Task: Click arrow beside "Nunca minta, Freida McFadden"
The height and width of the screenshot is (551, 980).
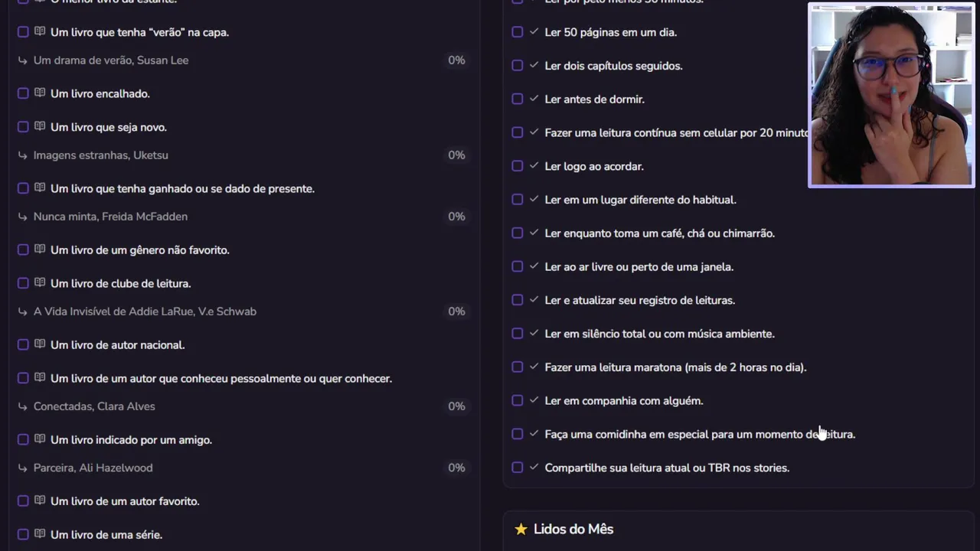Action: [x=23, y=217]
